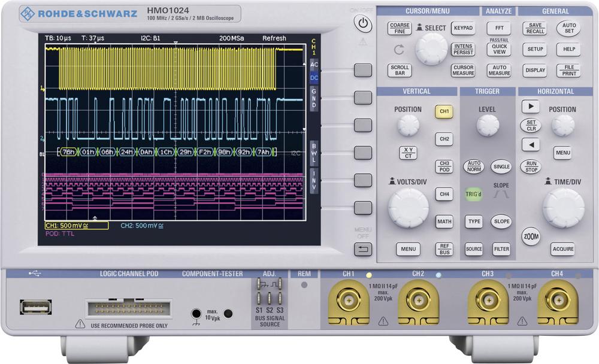Click the backward arrow button in Horizontal section
The image size is (599, 364).
pos(531,144)
